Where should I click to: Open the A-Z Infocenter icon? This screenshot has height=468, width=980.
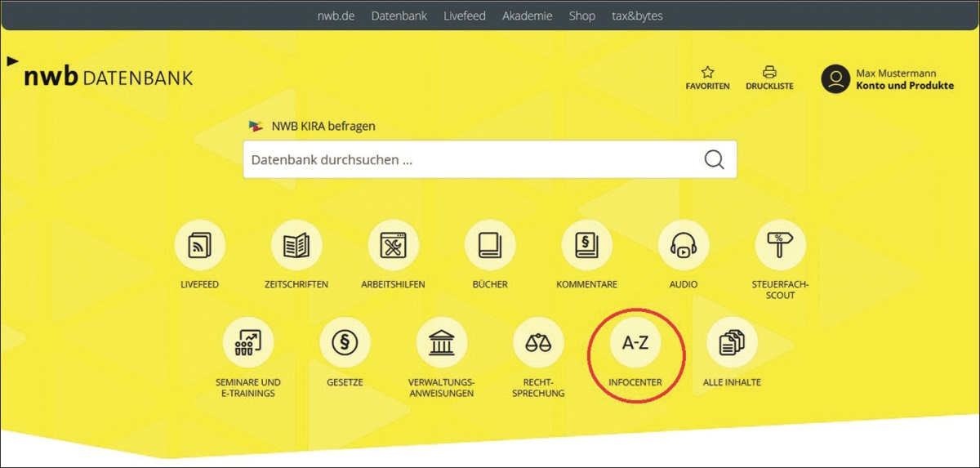point(635,344)
